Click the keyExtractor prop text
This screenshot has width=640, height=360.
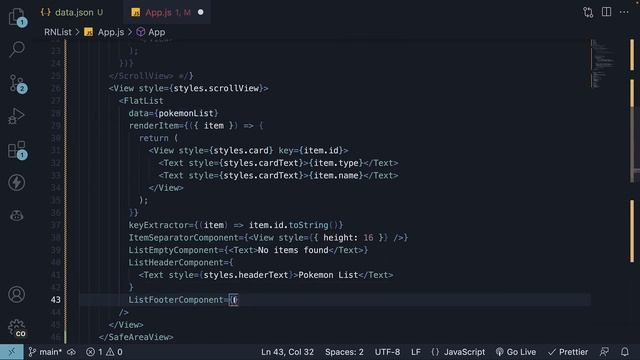click(x=158, y=225)
